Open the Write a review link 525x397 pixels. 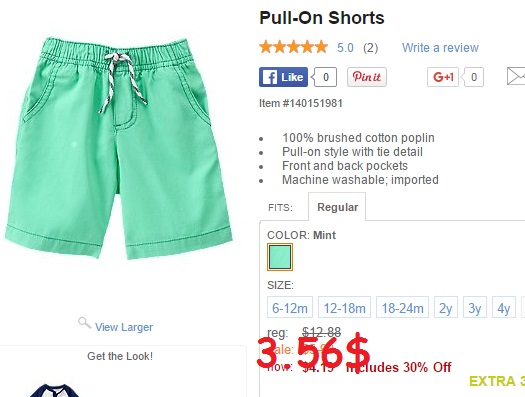coord(440,48)
